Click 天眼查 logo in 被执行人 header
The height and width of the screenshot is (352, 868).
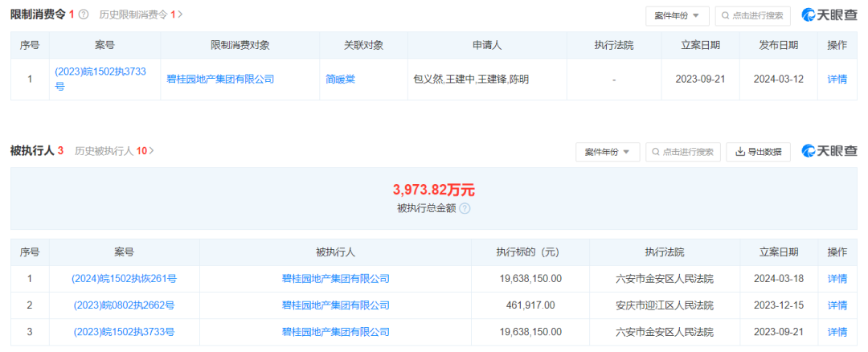pos(829,150)
